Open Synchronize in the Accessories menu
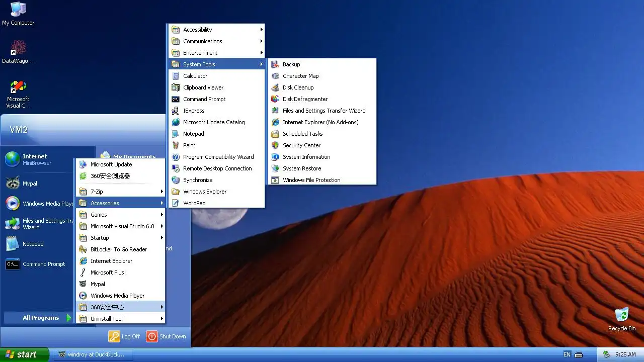The width and height of the screenshot is (644, 362). pos(216,180)
